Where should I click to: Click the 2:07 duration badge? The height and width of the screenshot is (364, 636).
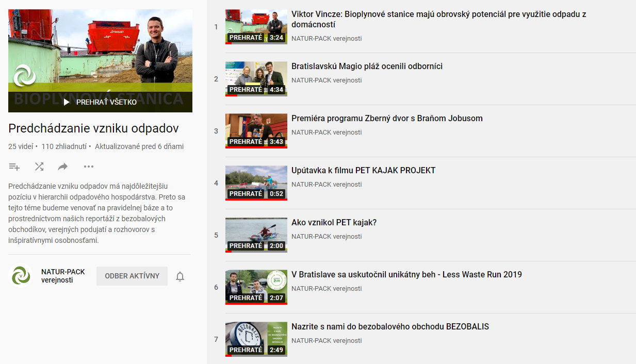pos(276,298)
